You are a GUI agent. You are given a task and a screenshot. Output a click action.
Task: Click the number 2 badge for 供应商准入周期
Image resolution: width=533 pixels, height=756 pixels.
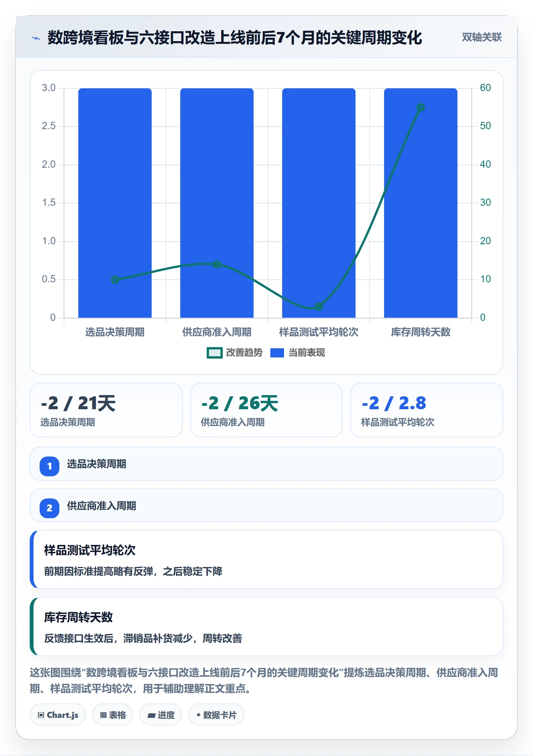coord(49,508)
